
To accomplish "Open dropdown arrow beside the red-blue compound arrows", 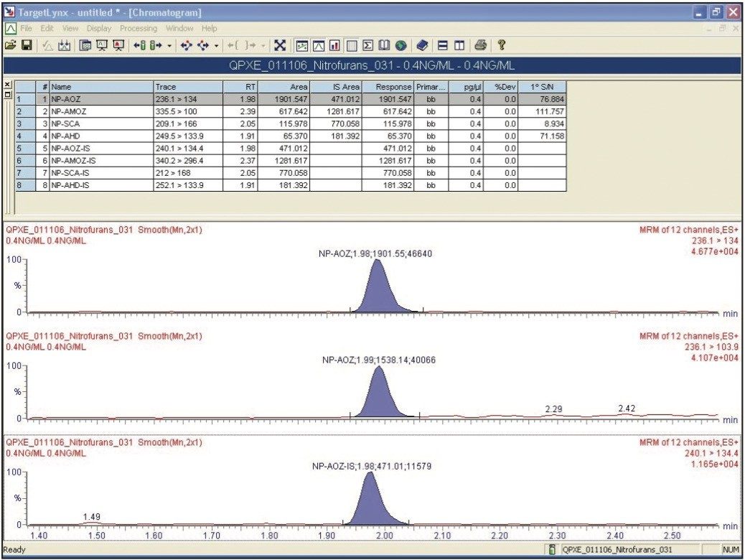I will [x=216, y=45].
